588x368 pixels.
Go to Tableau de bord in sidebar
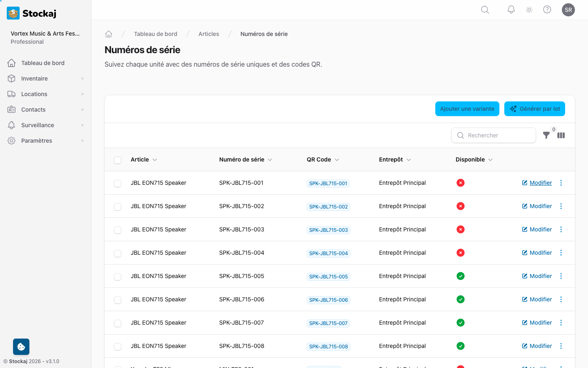point(42,63)
